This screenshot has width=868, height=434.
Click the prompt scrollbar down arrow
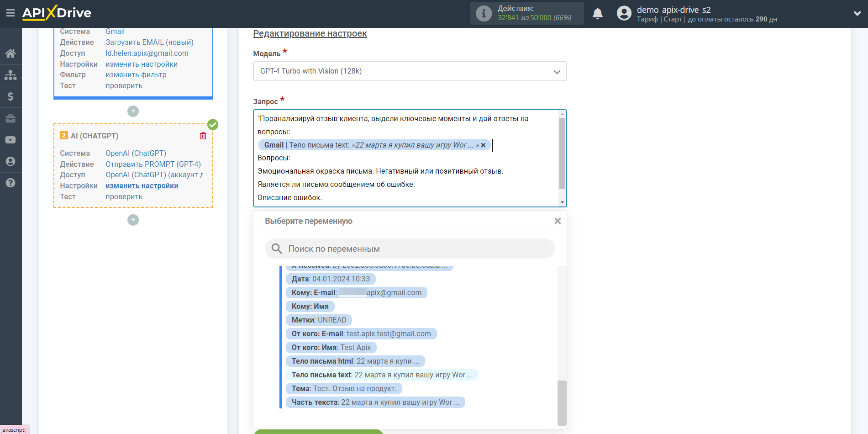tap(562, 202)
